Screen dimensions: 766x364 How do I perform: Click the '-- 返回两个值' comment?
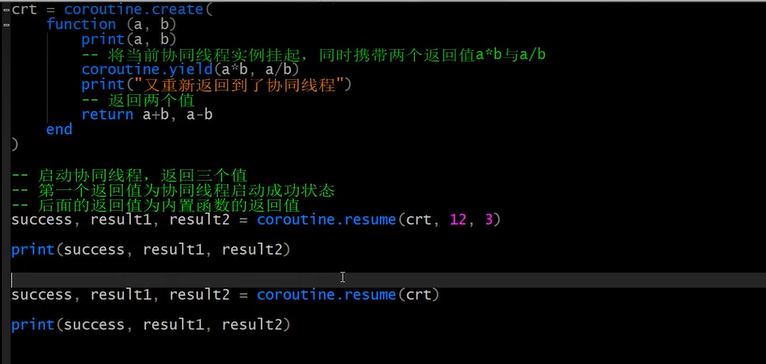point(138,100)
